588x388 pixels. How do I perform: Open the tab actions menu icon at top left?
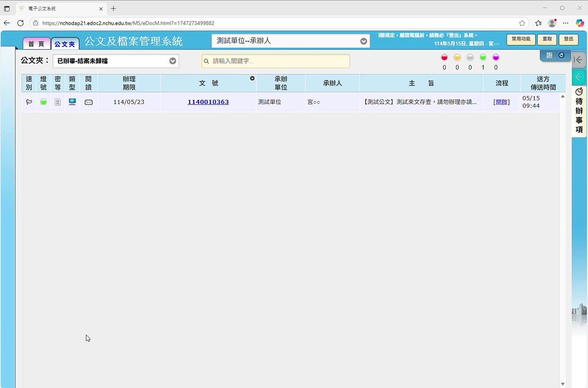7,9
